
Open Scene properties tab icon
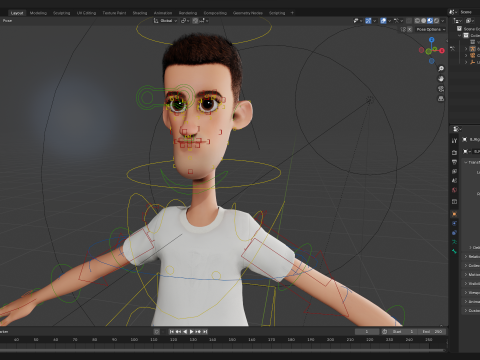click(x=454, y=180)
